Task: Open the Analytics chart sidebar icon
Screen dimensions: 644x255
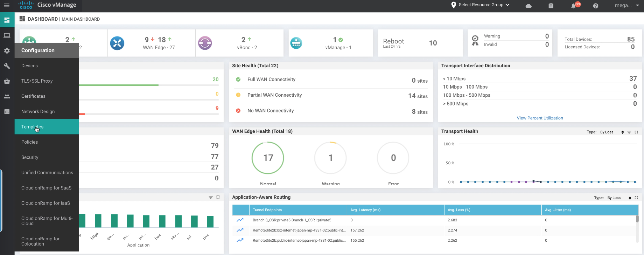Action: (7, 112)
